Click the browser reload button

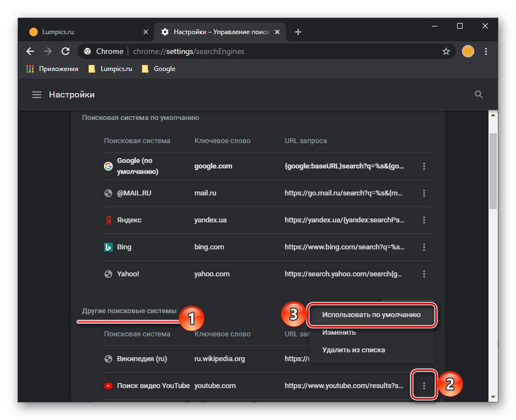[x=65, y=51]
